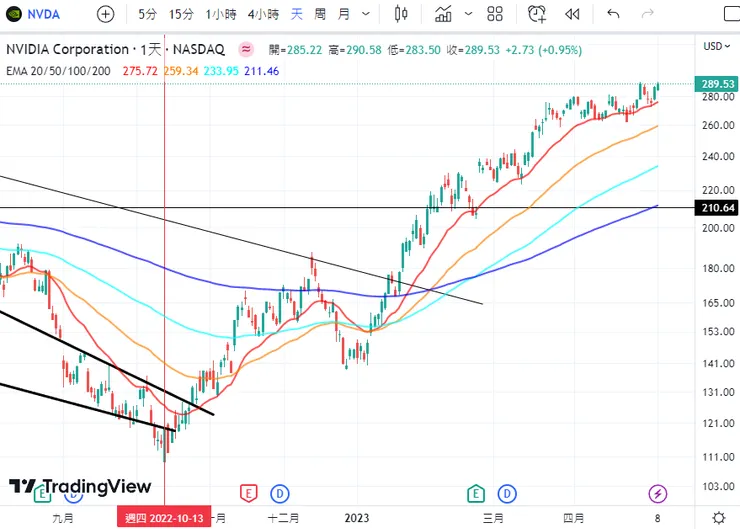Screen dimensions: 740x529
Task: Click the 九月 time axis label
Action: pyautogui.click(x=63, y=518)
